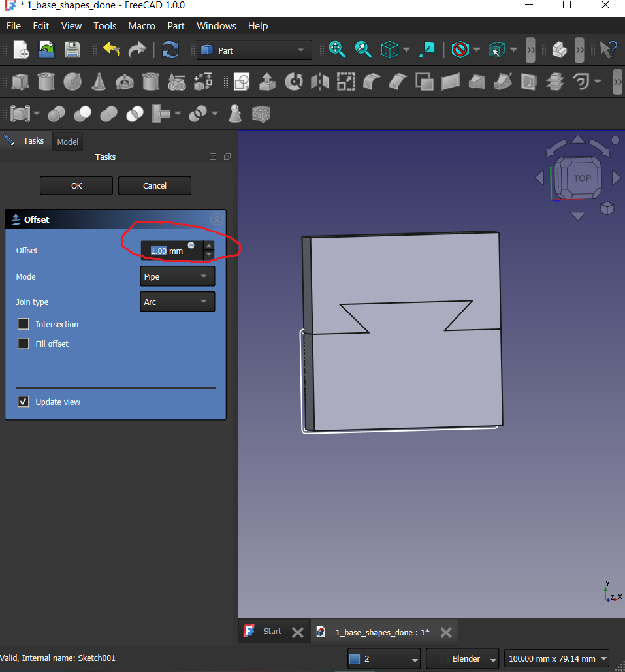
Task: Open the Mode dropdown showing Pipe
Action: tap(177, 276)
